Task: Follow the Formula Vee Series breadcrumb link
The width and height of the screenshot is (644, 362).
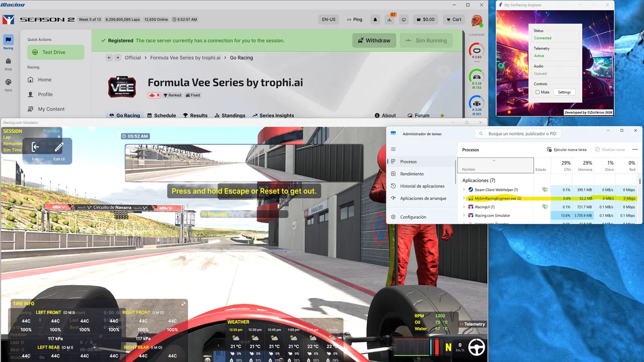Action: click(x=185, y=58)
